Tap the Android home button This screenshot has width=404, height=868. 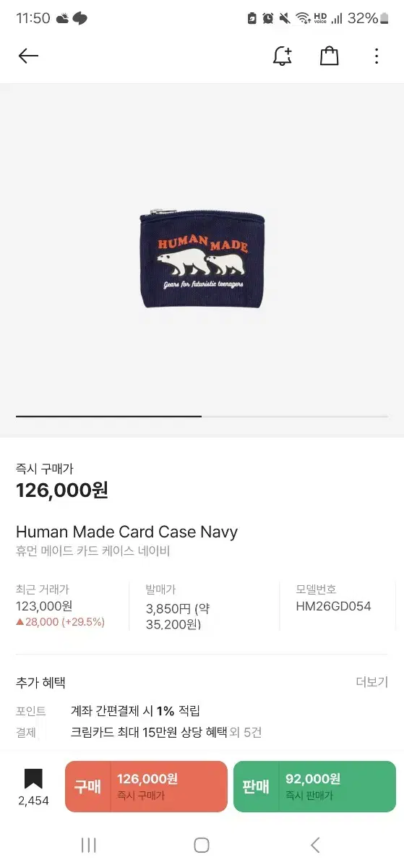[x=202, y=844]
